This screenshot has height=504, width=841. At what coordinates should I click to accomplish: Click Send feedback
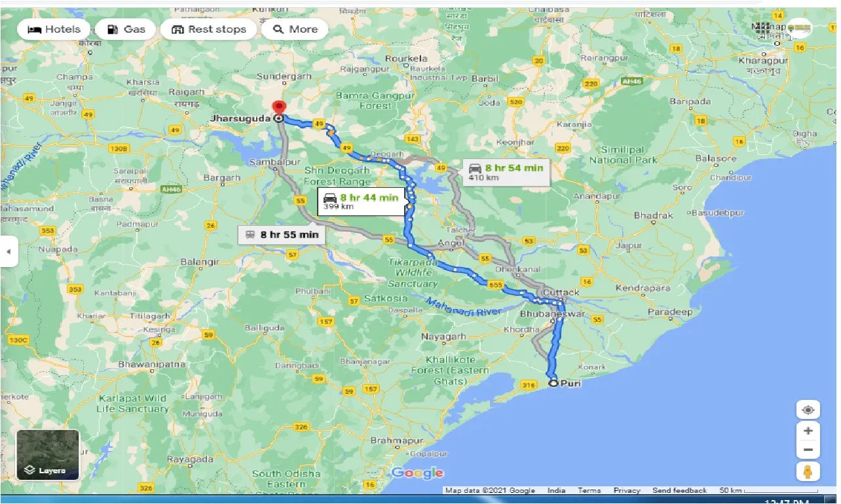tap(679, 490)
